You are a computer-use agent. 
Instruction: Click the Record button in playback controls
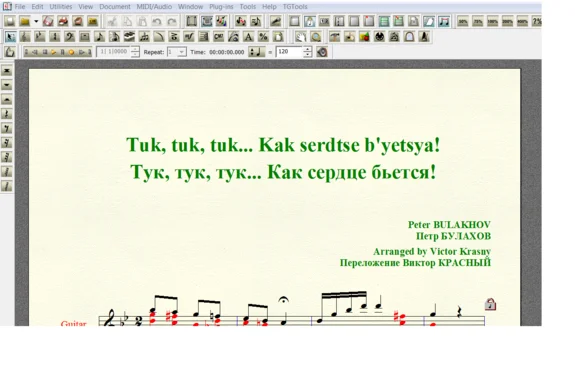(71, 52)
